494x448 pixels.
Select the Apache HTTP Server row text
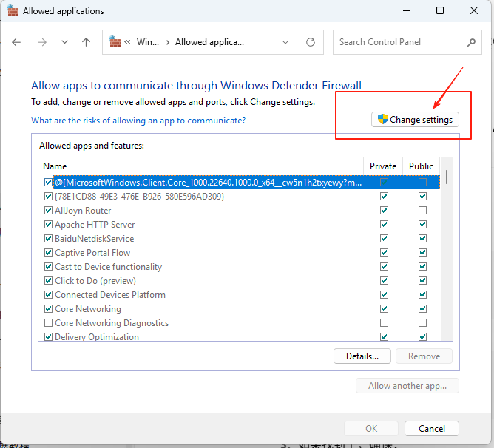(x=95, y=225)
